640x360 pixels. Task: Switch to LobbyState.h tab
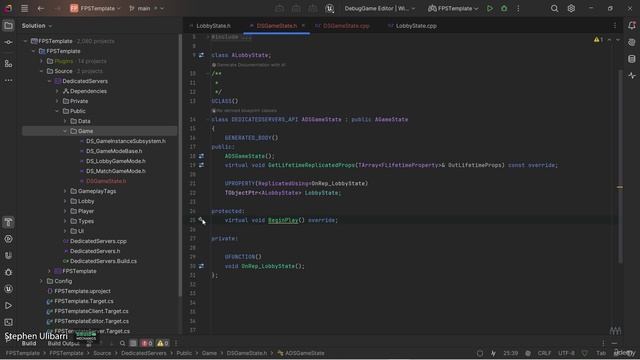(x=213, y=26)
